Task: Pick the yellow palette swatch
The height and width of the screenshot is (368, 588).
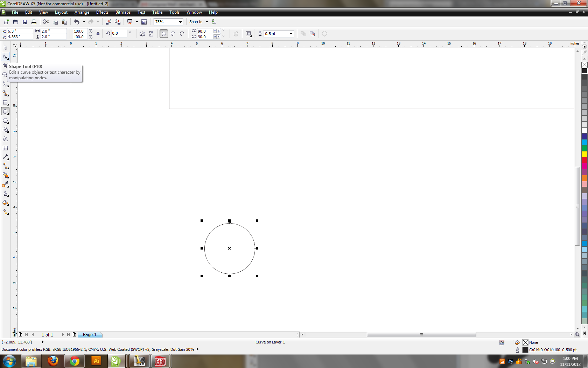Action: (584, 154)
